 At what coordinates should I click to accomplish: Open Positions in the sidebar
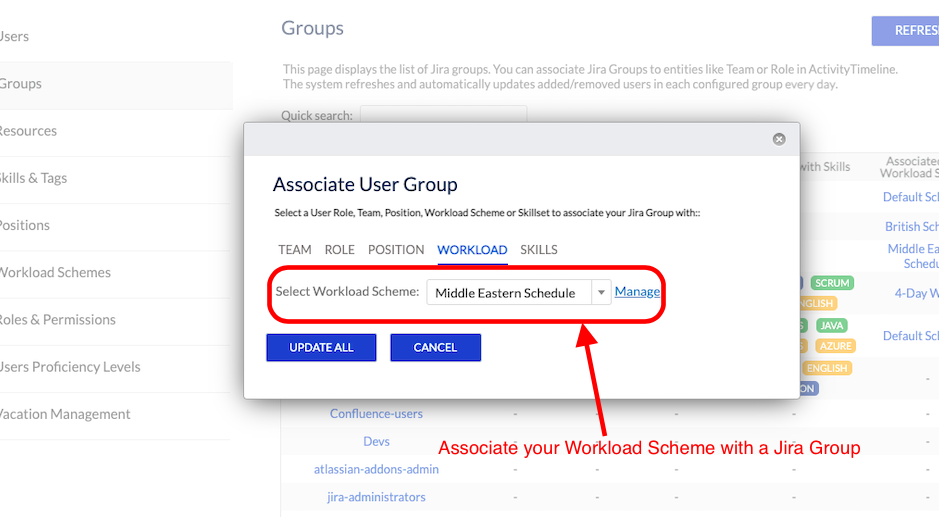pos(26,225)
